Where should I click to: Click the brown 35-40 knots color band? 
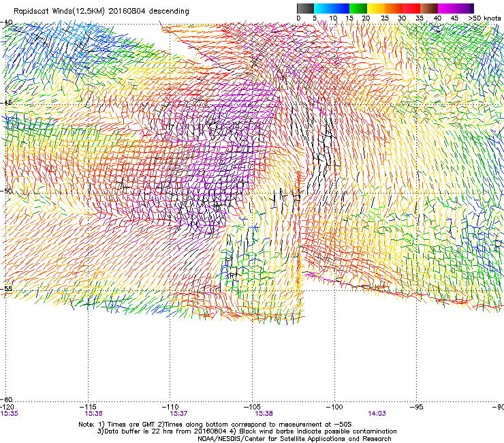point(429,8)
